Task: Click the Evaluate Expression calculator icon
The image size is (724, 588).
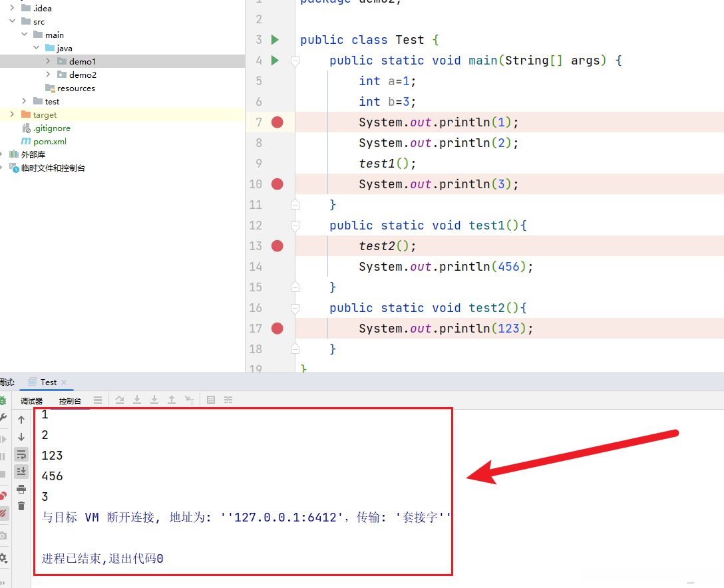Action: coord(211,400)
